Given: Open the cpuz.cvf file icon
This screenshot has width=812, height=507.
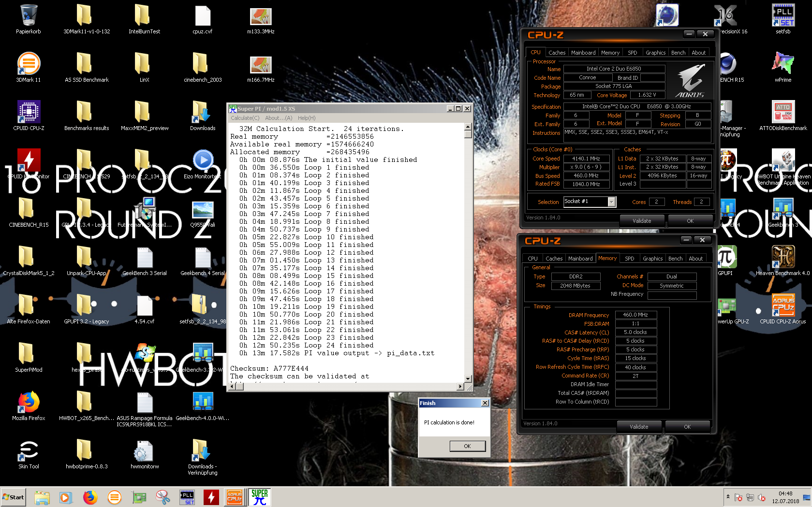Looking at the screenshot, I should (203, 19).
